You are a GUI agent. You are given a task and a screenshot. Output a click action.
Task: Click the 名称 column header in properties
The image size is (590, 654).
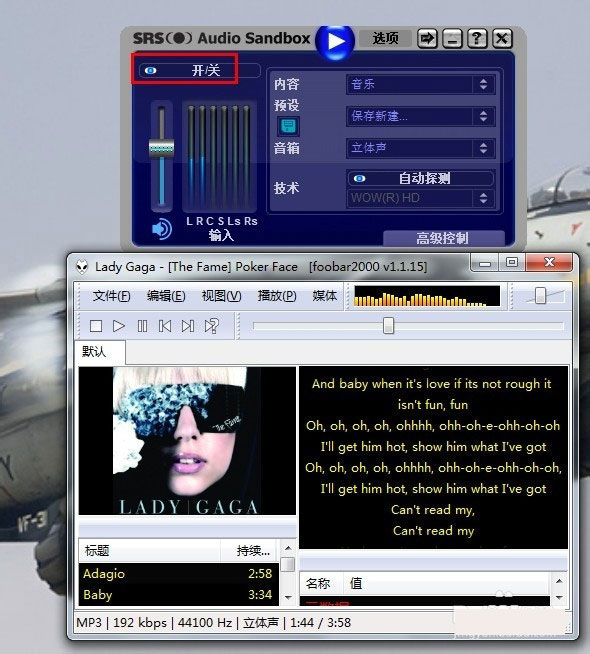321,583
